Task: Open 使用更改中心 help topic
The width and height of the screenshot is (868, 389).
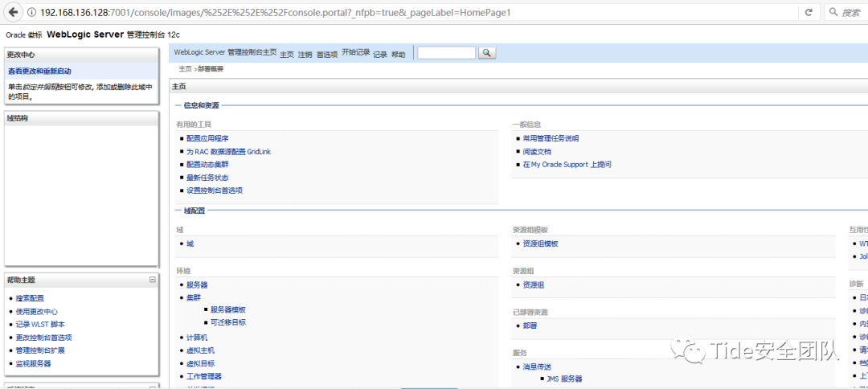Action: pyautogui.click(x=36, y=312)
